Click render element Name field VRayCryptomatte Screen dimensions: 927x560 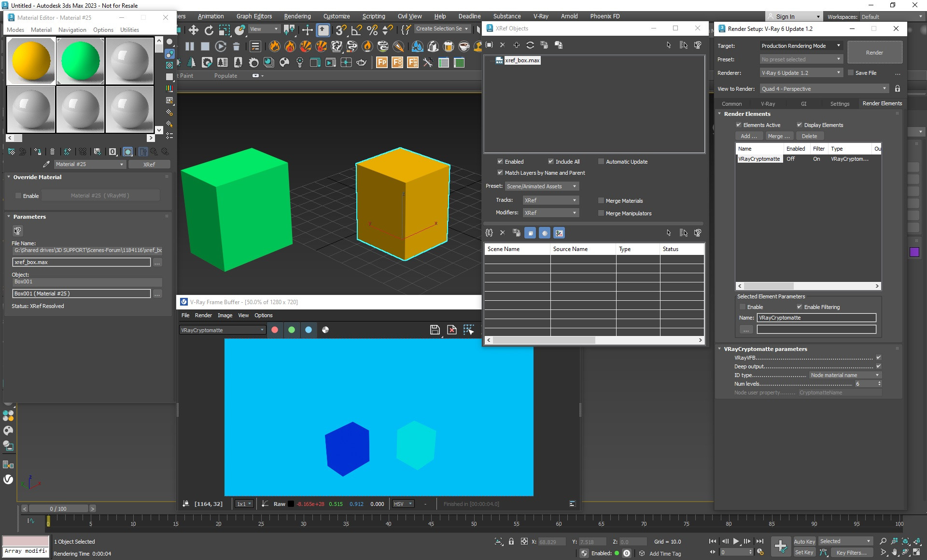[816, 317]
